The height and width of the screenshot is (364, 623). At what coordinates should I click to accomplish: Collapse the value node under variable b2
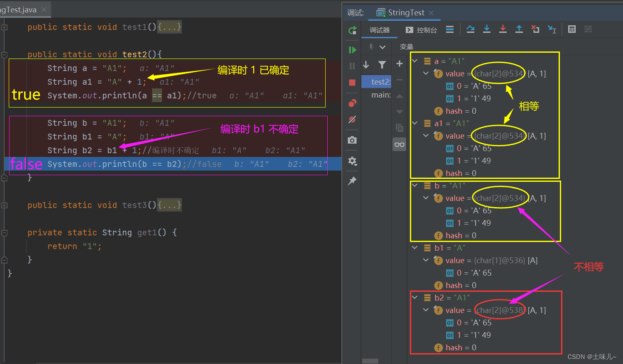[426, 310]
